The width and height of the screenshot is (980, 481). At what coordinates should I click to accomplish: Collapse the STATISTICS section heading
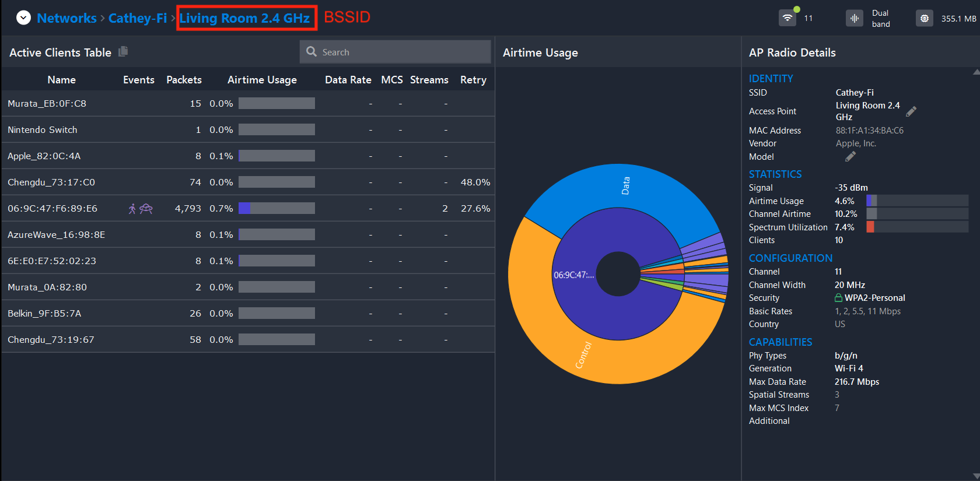pos(775,174)
